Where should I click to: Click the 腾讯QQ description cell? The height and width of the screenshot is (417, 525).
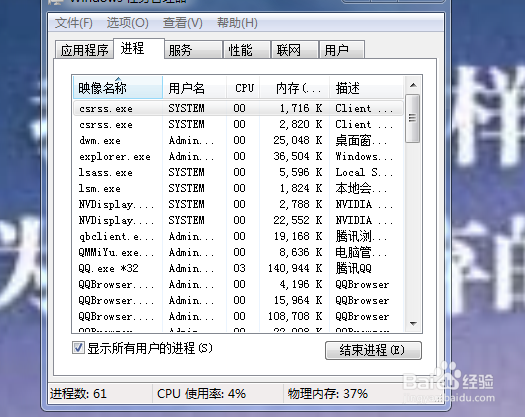click(x=354, y=268)
